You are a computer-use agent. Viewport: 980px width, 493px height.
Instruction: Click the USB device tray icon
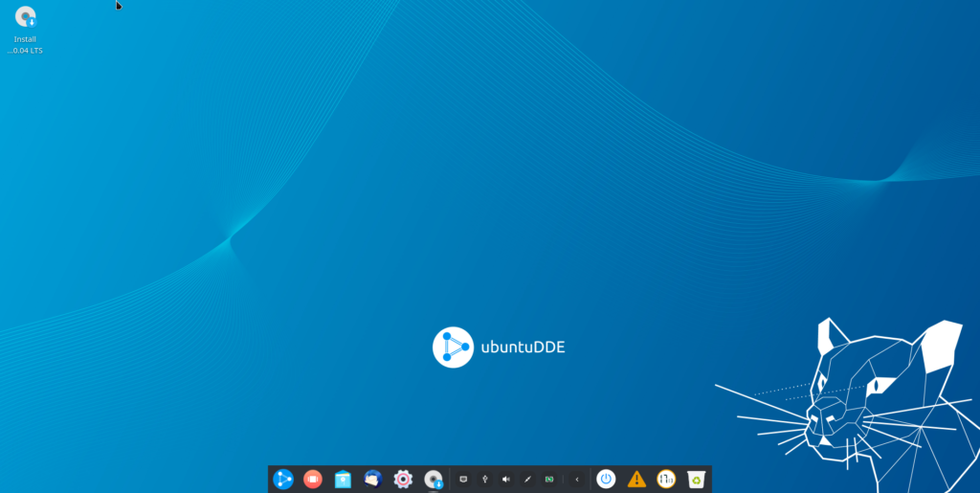(484, 480)
